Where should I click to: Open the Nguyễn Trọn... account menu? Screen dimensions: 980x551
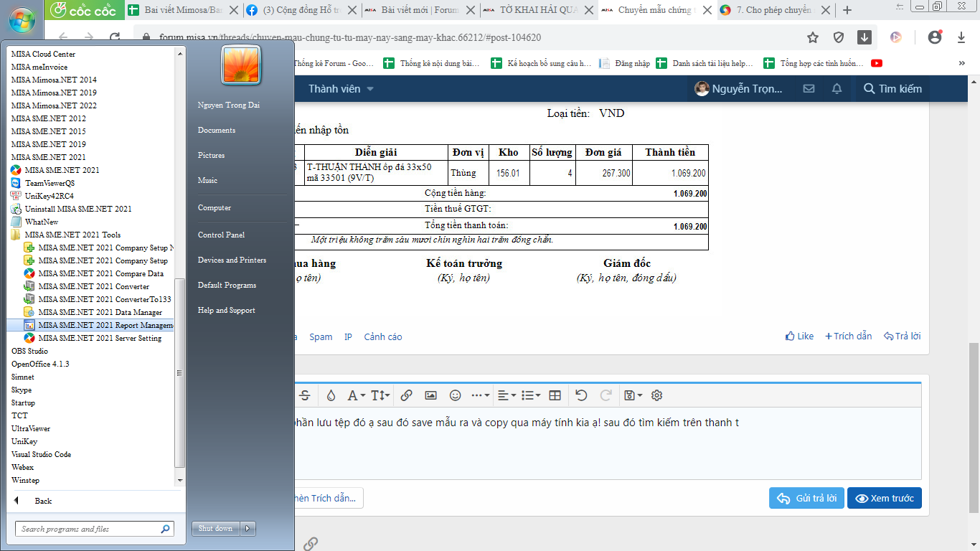tap(738, 89)
